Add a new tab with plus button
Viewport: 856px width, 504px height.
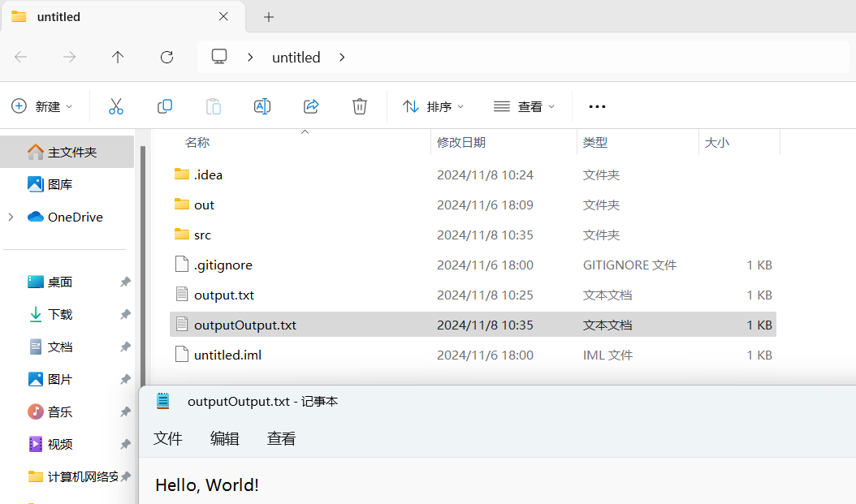[269, 17]
